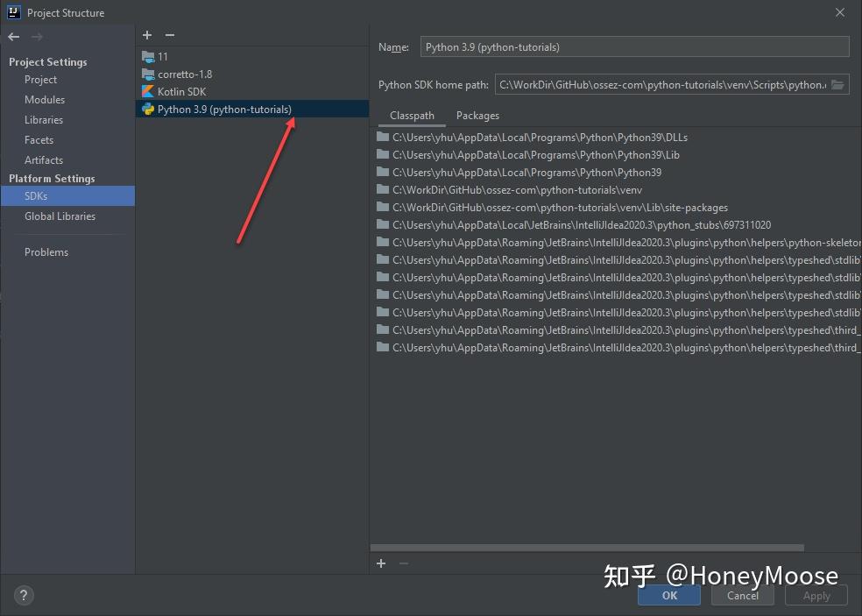Switch to the Classpath tab
862x616 pixels.
[412, 115]
